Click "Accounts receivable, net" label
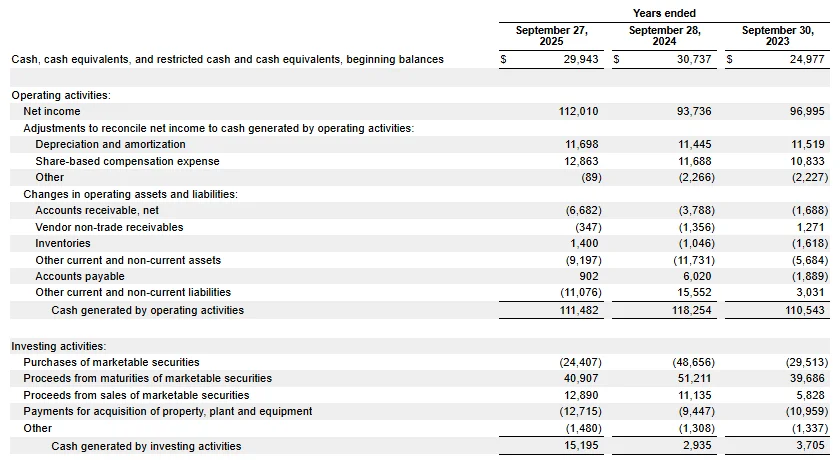This screenshot has height=460, width=840. click(97, 210)
